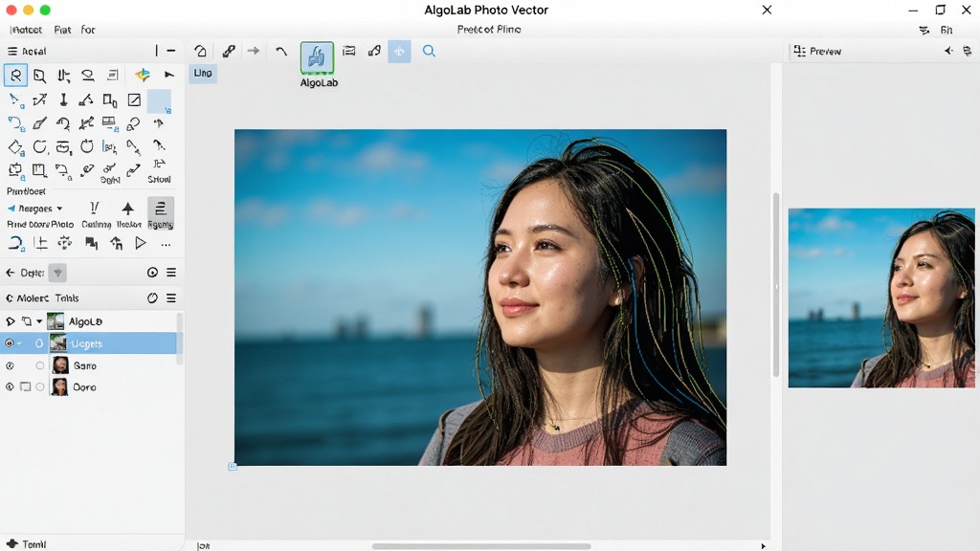Open the ellipsis more options icon
Screen dimensions: 980x551
coord(166,245)
